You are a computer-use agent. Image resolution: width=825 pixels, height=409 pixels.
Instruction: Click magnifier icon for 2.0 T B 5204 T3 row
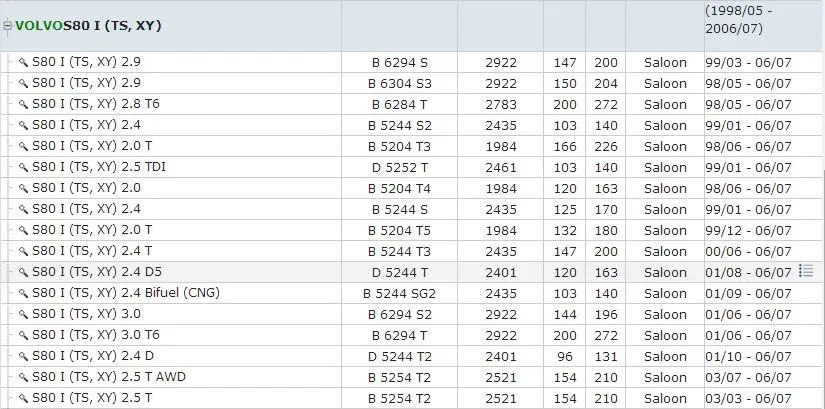(23, 147)
